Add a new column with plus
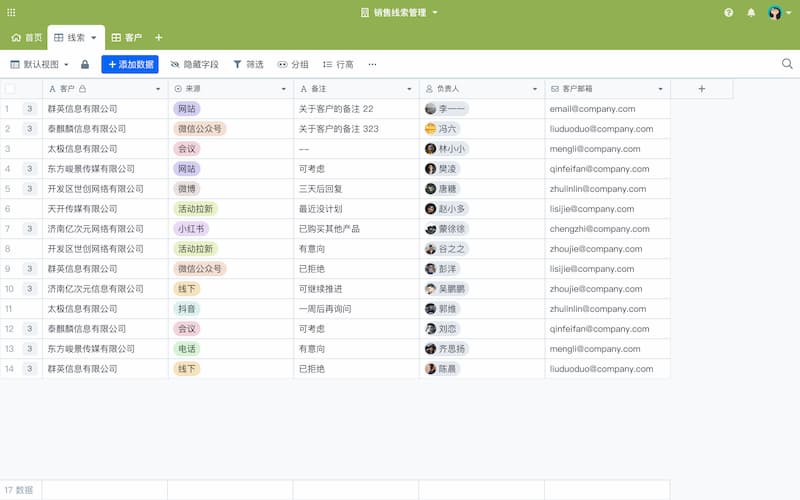Screen dimensions: 800x500 [x=702, y=89]
